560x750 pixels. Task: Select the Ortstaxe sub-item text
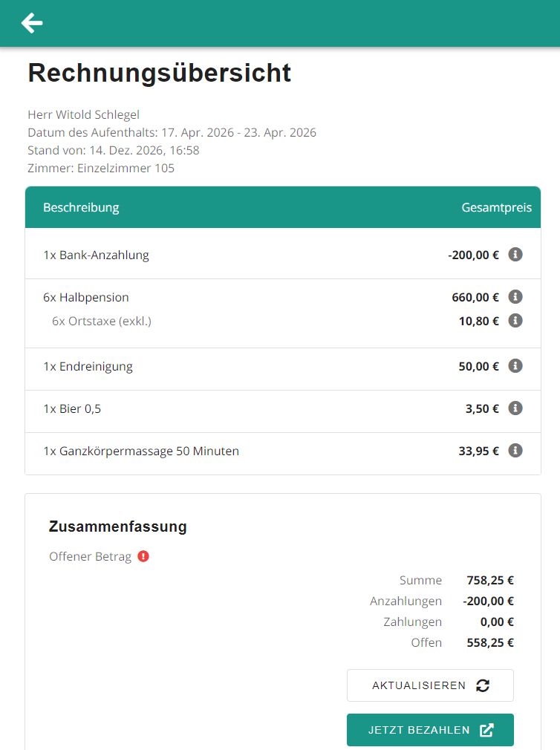click(x=102, y=321)
